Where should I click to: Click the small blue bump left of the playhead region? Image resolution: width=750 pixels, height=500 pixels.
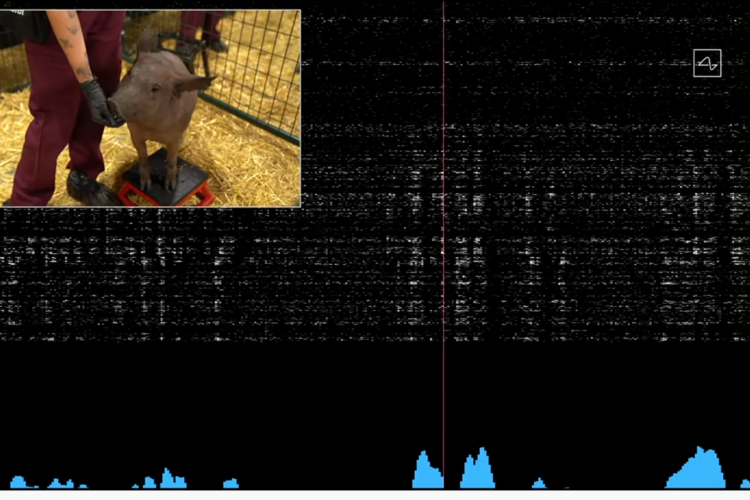coord(231,483)
